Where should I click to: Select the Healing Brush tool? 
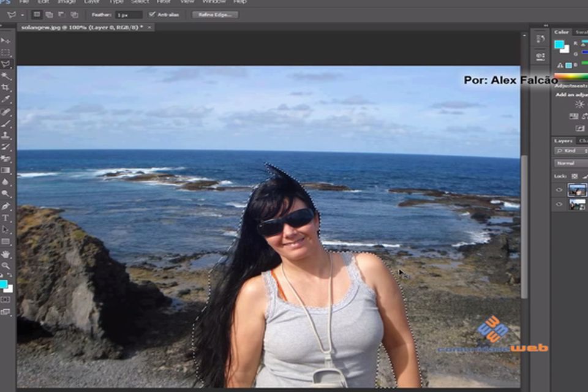click(6, 111)
